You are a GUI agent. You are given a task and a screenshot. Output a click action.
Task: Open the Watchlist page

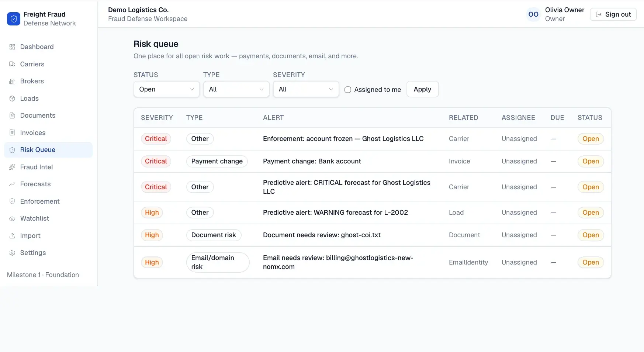(48, 218)
